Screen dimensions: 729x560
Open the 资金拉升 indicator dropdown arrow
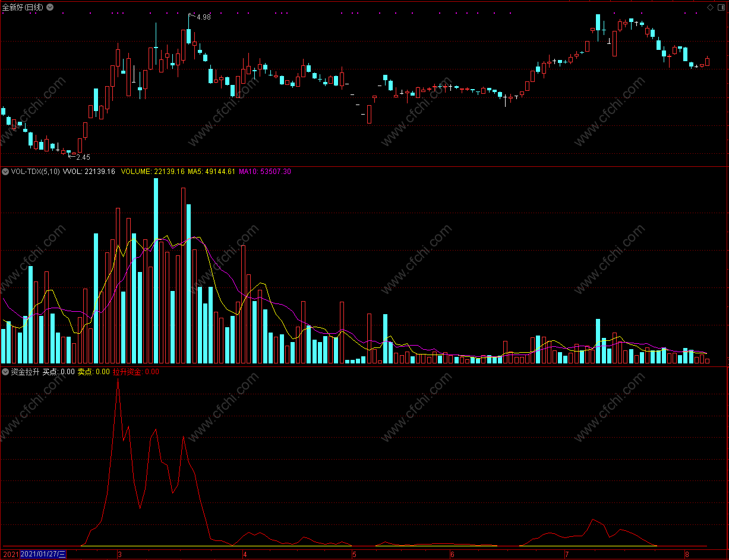[x=5, y=372]
